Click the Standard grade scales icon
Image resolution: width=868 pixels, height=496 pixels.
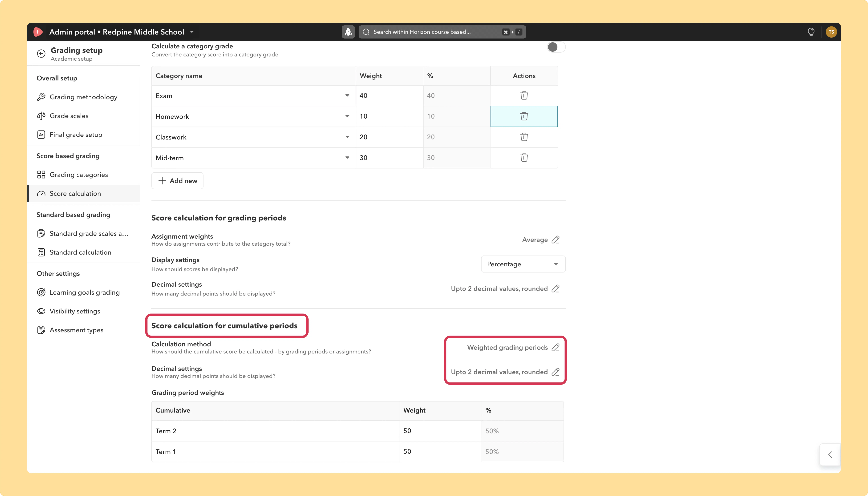point(41,233)
